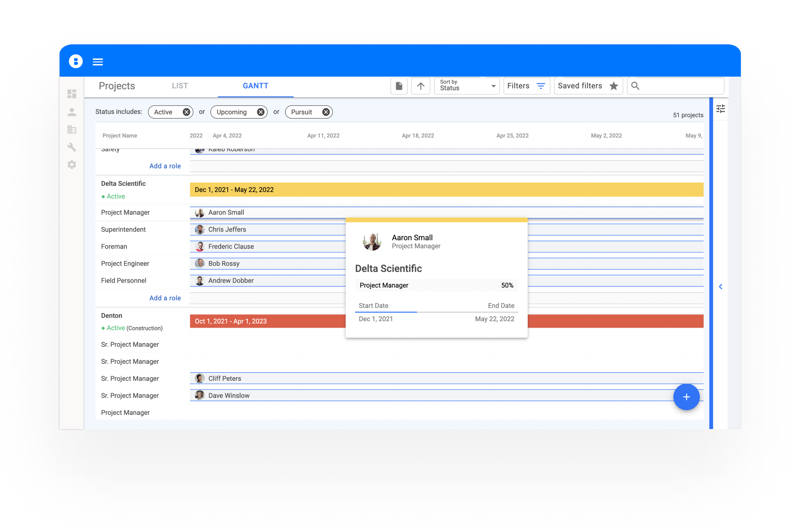This screenshot has width=812, height=531.
Task: Click Add a role under Delta Scientific
Action: pyautogui.click(x=165, y=298)
